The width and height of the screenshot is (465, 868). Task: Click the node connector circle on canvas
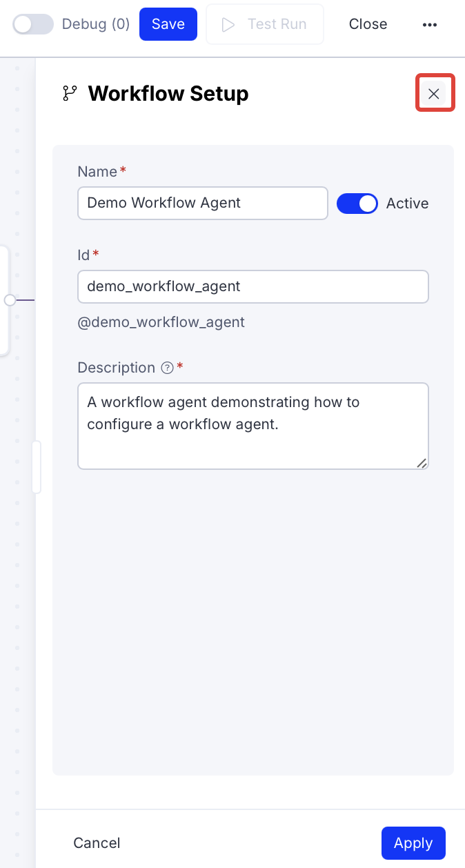point(10,300)
